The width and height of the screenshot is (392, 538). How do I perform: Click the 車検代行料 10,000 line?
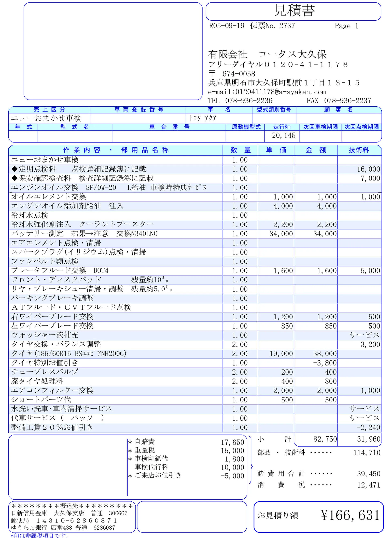pyautogui.click(x=189, y=467)
